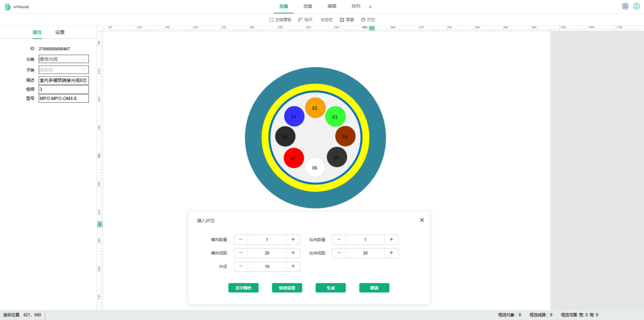
Task: Decrease 纵向数量 with minus button
Action: click(339, 240)
